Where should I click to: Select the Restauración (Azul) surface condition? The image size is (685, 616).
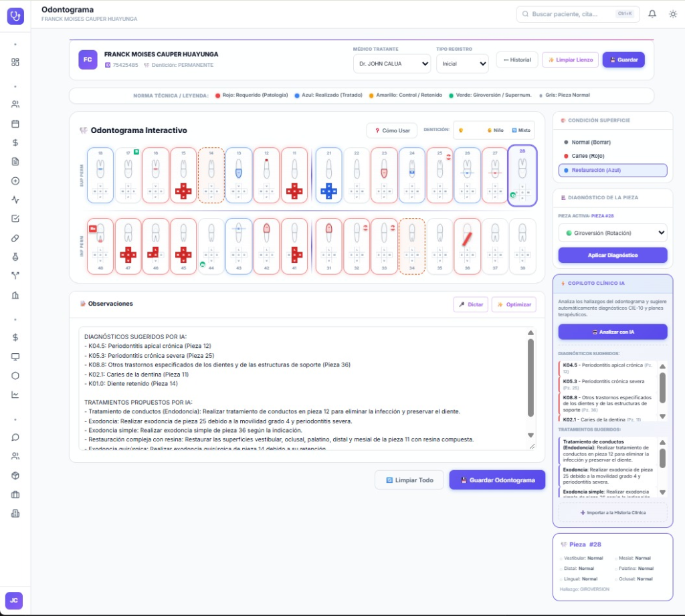coord(613,170)
